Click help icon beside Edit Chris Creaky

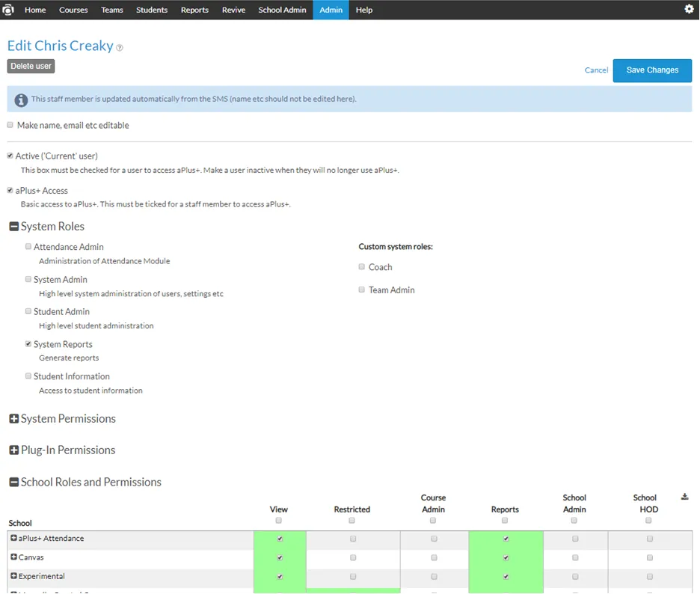[119, 48]
